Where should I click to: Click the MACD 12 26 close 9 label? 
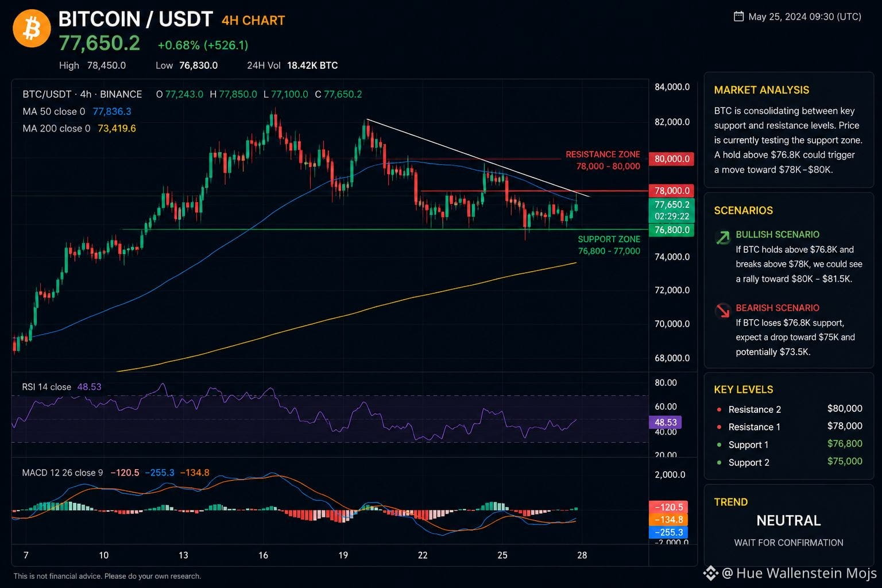(63, 473)
